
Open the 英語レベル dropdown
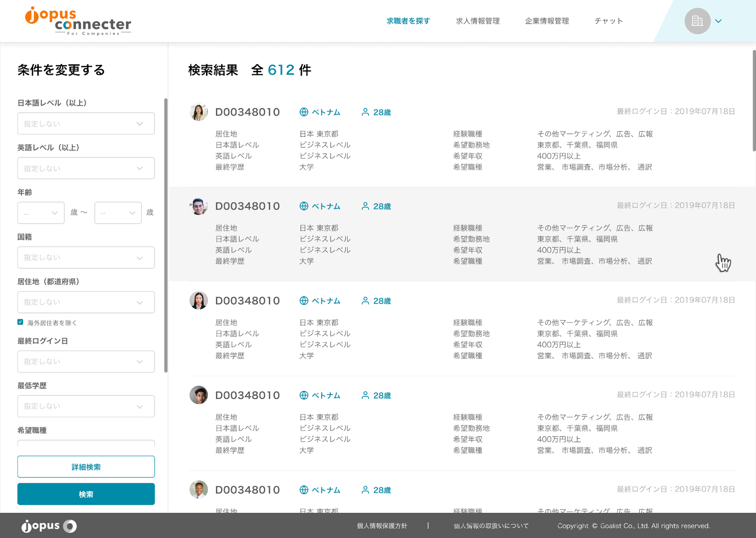(86, 168)
